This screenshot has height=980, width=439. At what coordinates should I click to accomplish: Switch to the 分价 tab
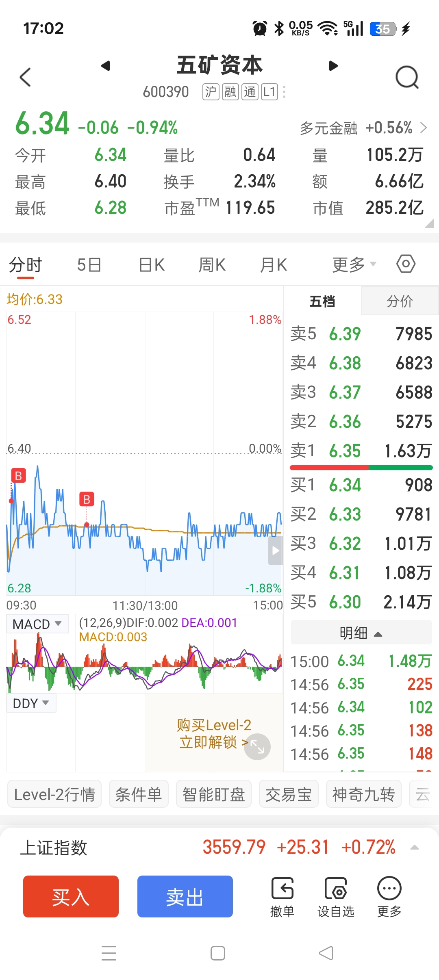click(x=400, y=301)
